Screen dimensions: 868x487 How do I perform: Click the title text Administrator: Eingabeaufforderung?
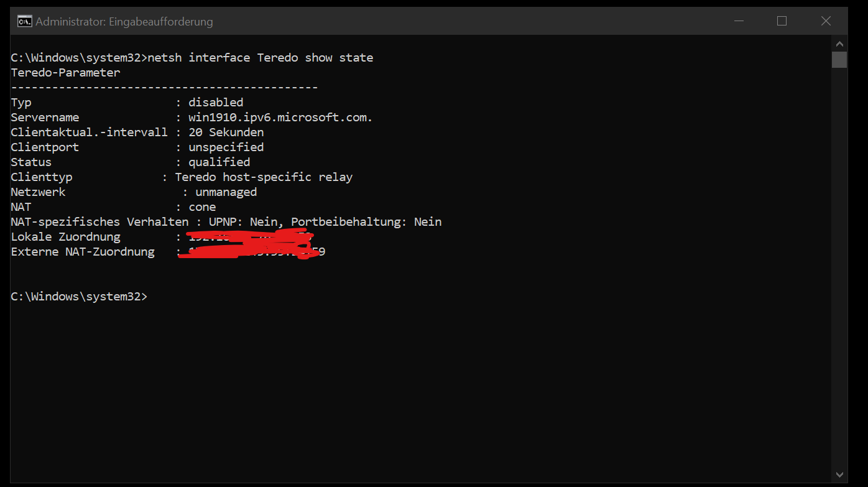(x=124, y=22)
